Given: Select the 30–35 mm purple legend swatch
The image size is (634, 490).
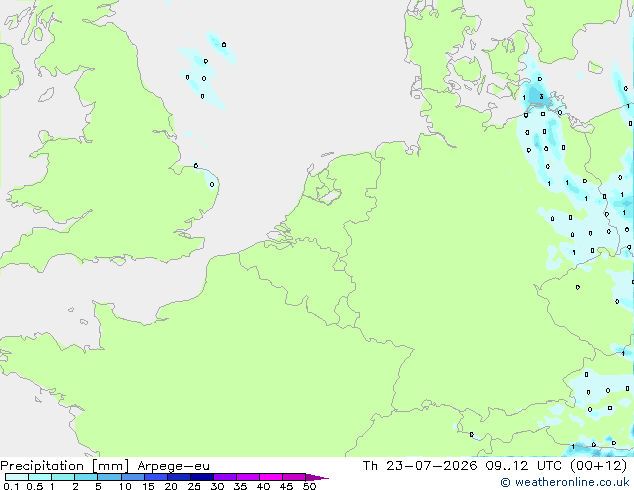Looking at the screenshot, I should click(x=225, y=477).
